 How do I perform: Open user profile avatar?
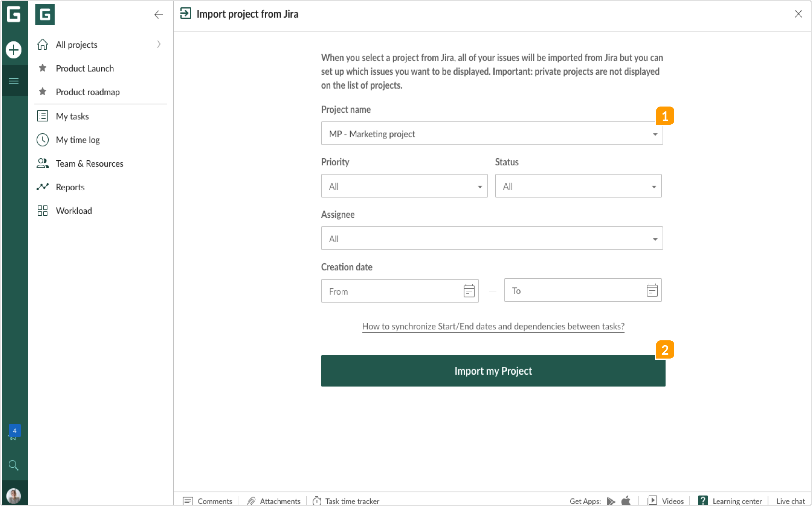coord(14,496)
